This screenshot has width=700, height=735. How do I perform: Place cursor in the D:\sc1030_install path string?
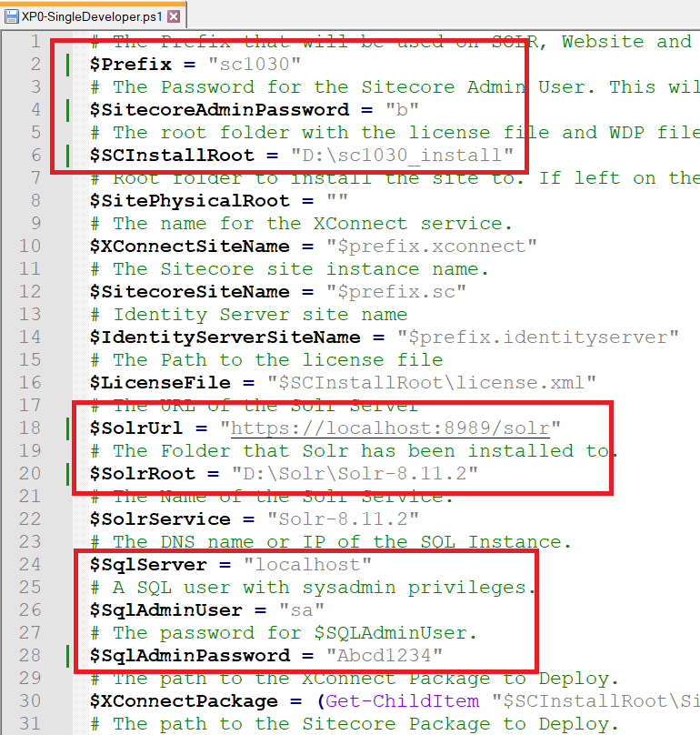coord(402,155)
